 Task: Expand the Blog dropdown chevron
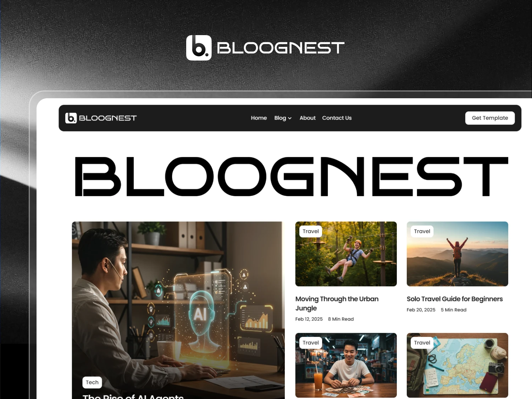pos(290,118)
